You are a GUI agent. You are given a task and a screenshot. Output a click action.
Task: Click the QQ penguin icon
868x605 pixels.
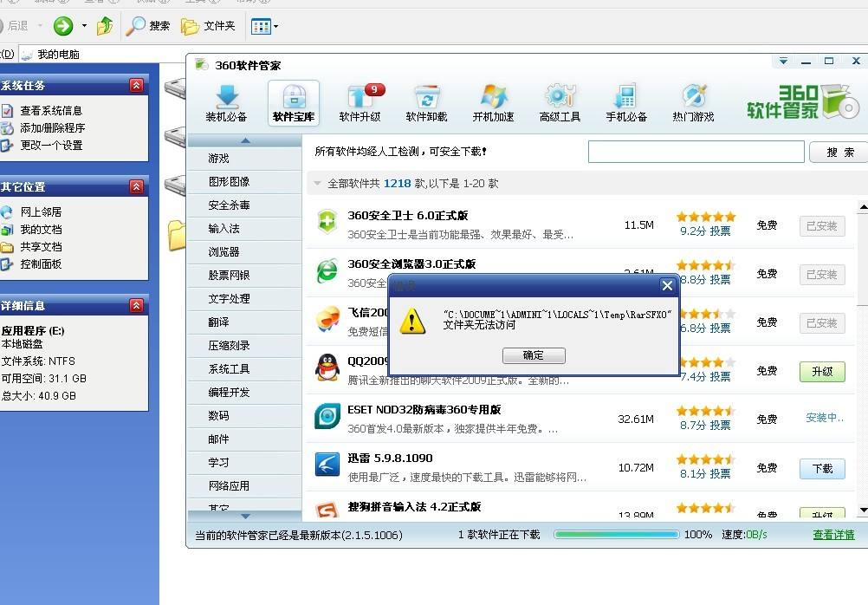327,368
